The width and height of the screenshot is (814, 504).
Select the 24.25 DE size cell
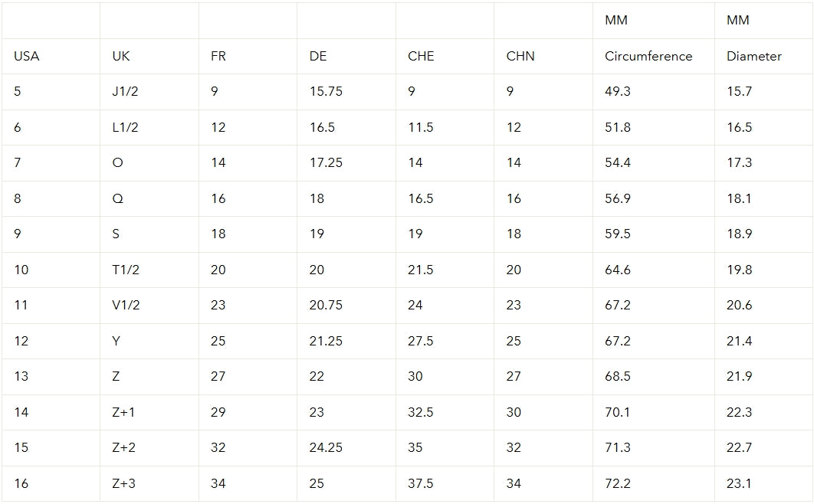[x=326, y=447]
